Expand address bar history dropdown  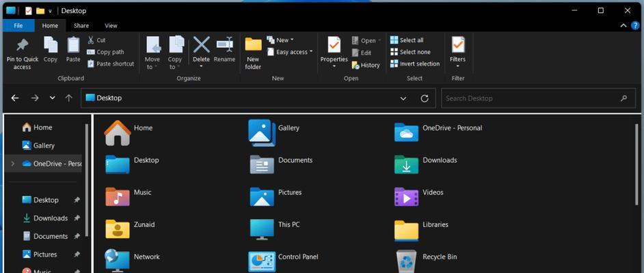[403, 98]
